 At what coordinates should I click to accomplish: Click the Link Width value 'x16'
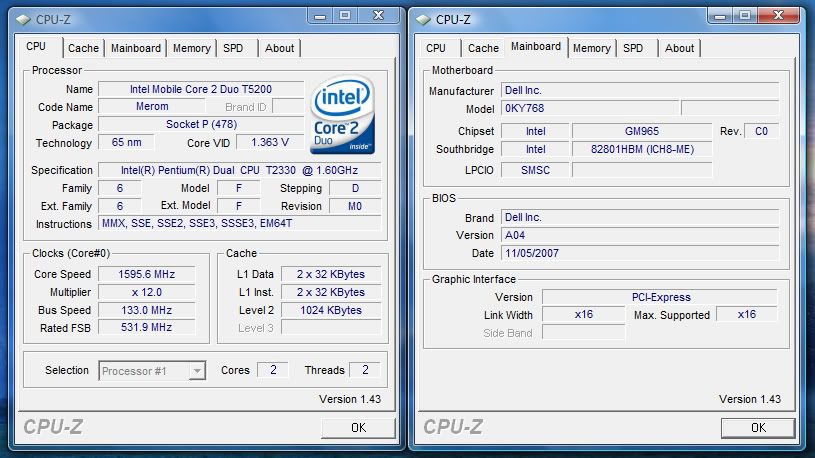point(584,315)
